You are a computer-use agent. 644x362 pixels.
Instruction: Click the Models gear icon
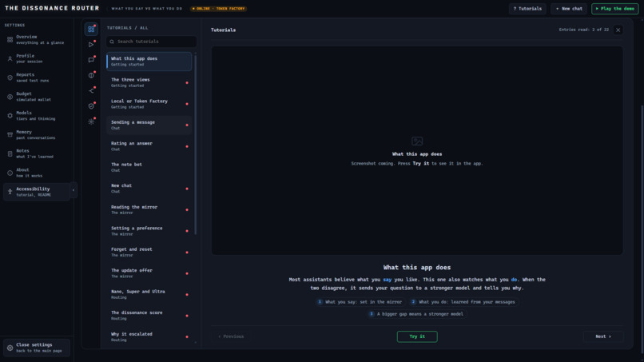coord(10,116)
